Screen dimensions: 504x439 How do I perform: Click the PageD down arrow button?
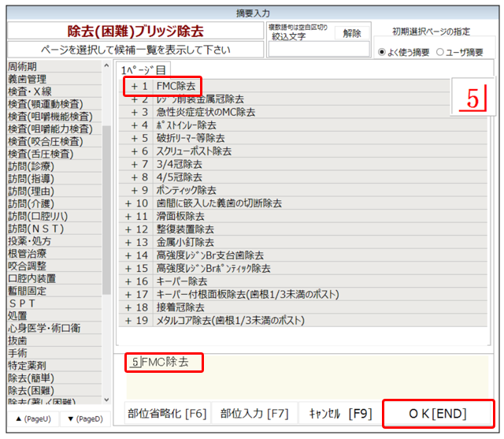(83, 419)
